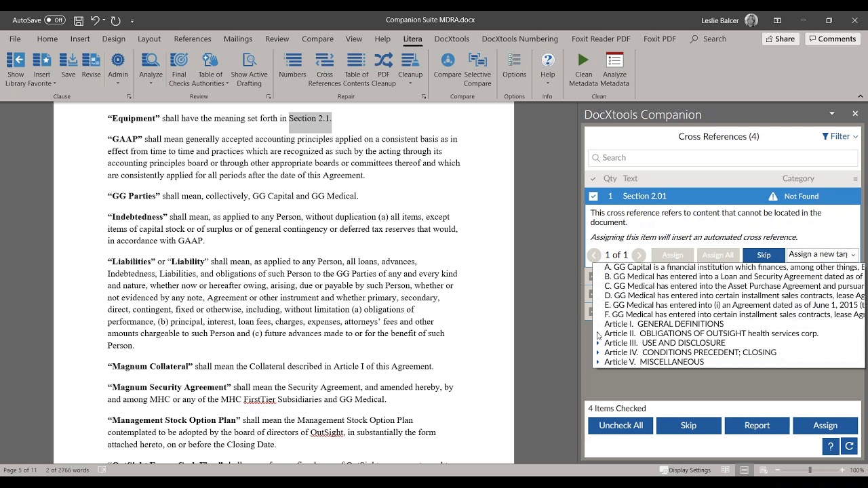The height and width of the screenshot is (488, 868).
Task: Click the Redo icon in title bar
Action: 115,20
